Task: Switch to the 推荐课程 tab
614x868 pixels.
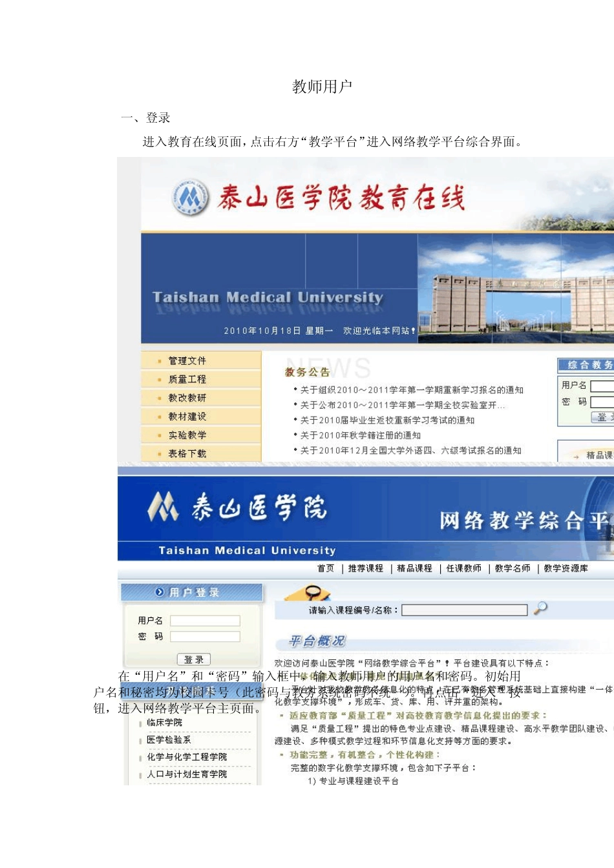Action: tap(366, 568)
